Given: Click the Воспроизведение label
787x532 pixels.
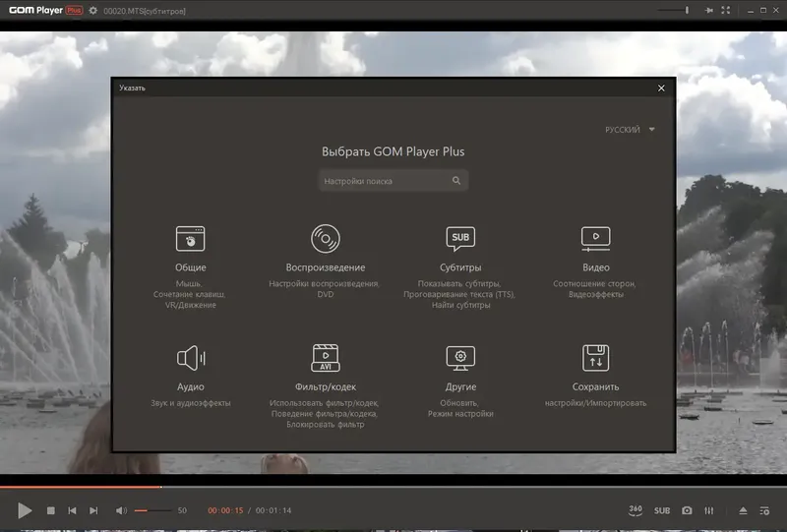Looking at the screenshot, I should 326,267.
